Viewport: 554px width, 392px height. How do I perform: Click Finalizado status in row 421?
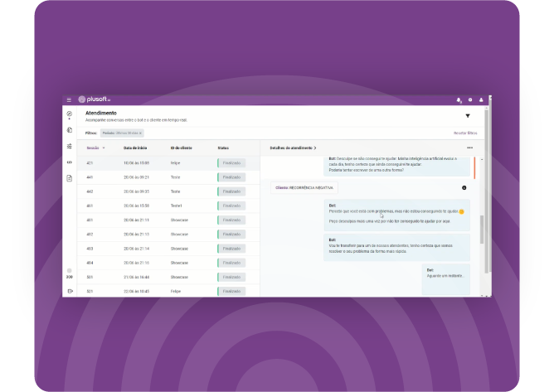pos(231,163)
